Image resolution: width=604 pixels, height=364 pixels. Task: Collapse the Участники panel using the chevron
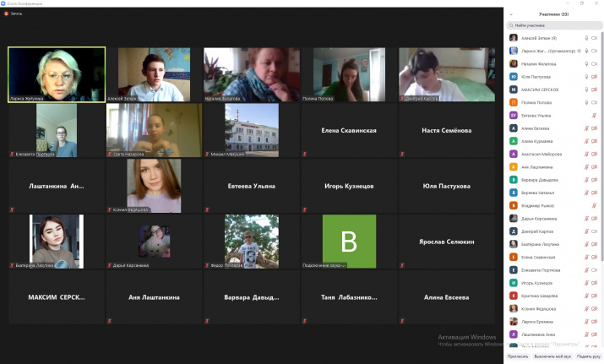tap(511, 14)
